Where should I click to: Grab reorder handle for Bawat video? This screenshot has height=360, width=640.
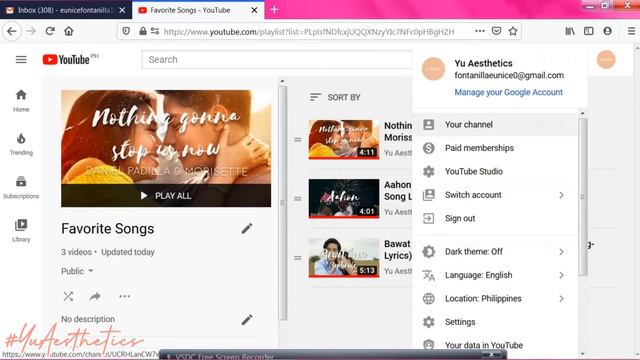click(x=298, y=258)
